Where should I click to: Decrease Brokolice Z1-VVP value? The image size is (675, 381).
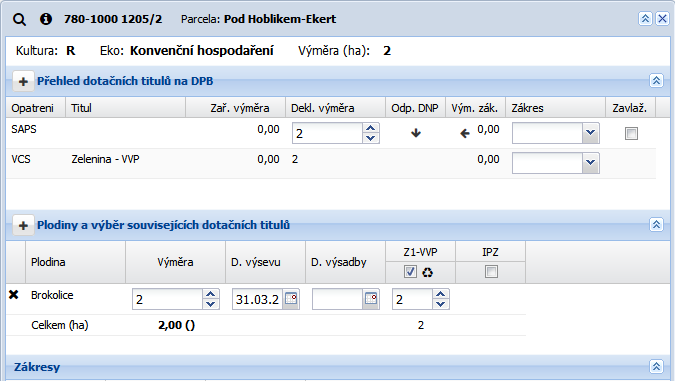tap(440, 304)
